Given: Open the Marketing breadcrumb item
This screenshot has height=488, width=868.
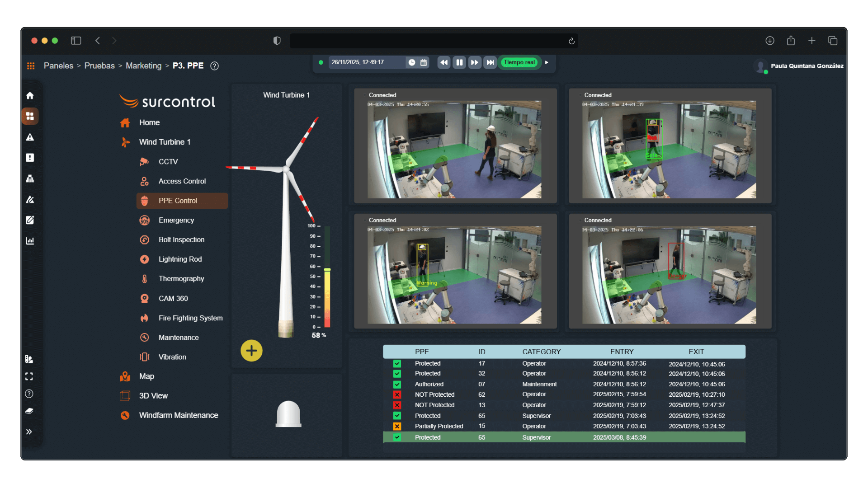Looking at the screenshot, I should pos(143,66).
